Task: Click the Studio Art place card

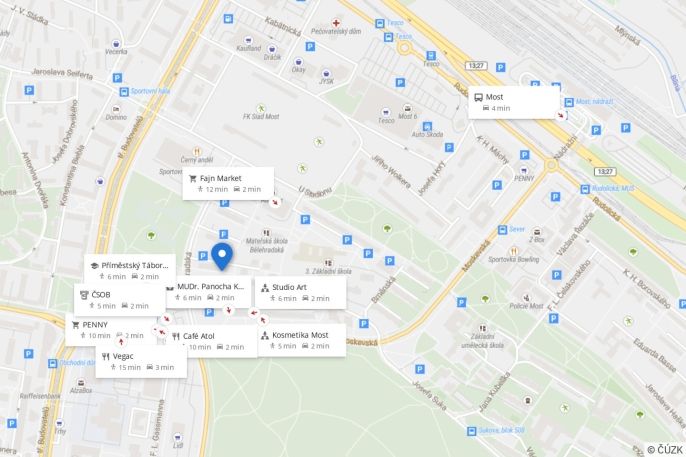Action: tap(301, 292)
